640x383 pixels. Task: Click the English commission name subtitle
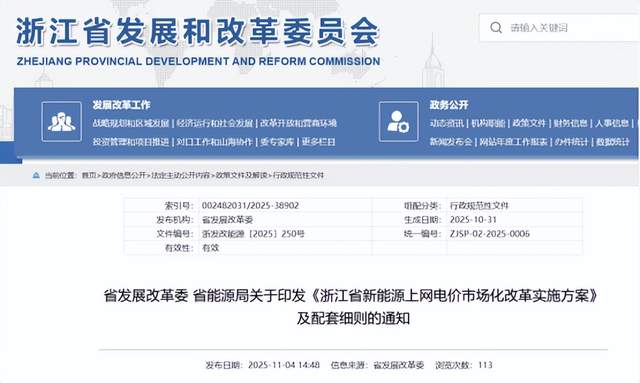tap(198, 61)
